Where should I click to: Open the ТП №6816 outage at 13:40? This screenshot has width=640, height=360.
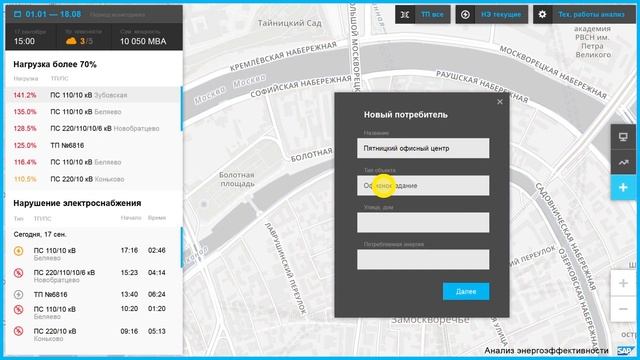tap(93, 294)
